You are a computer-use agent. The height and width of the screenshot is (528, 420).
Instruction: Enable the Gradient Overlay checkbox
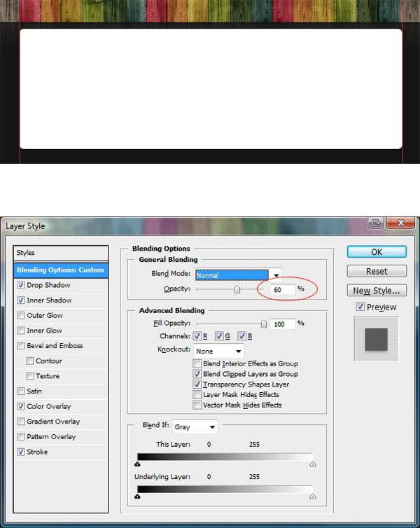point(21,422)
